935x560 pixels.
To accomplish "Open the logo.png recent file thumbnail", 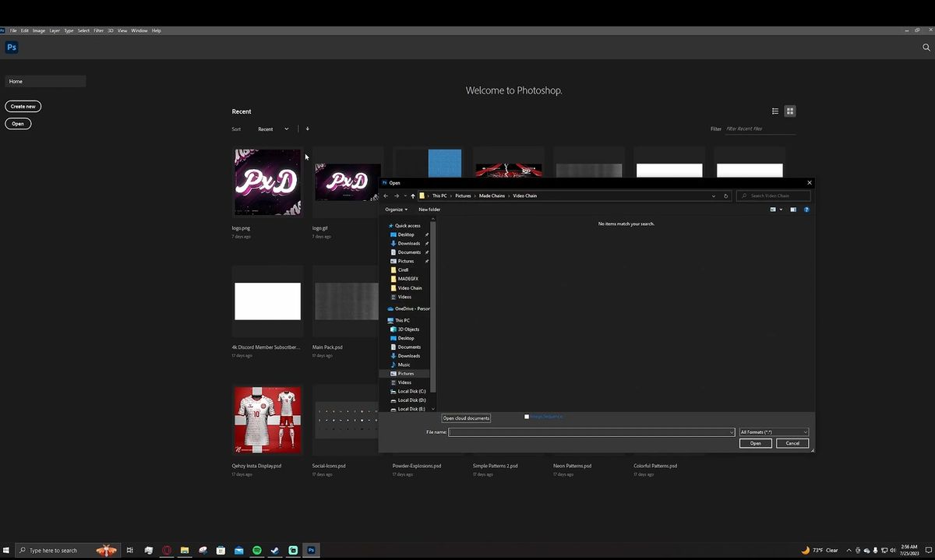I will [x=267, y=182].
